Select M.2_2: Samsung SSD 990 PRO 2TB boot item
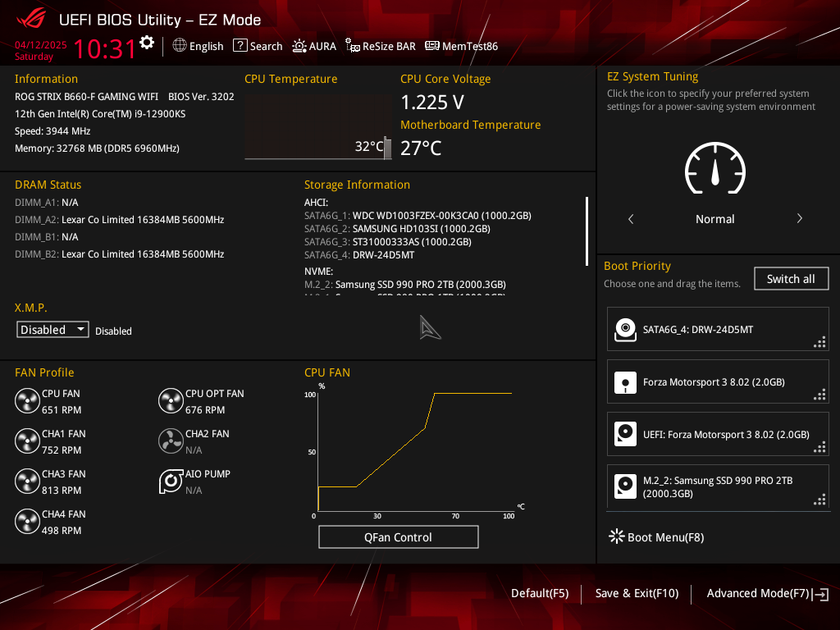This screenshot has height=630, width=840. click(x=718, y=486)
